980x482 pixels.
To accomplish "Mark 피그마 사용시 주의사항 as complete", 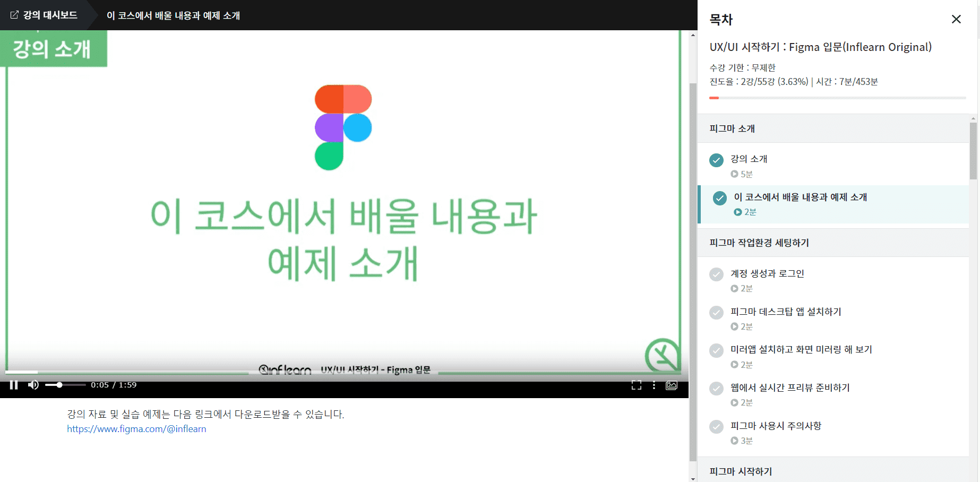I will pos(716,427).
